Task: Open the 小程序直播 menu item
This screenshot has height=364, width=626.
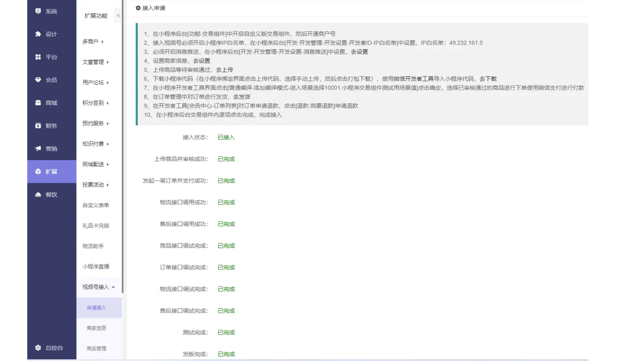Action: click(96, 266)
